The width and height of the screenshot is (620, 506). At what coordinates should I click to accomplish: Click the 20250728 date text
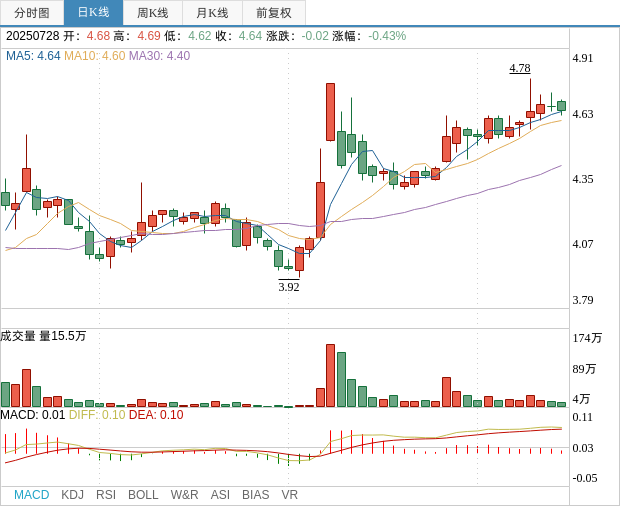[x=32, y=36]
